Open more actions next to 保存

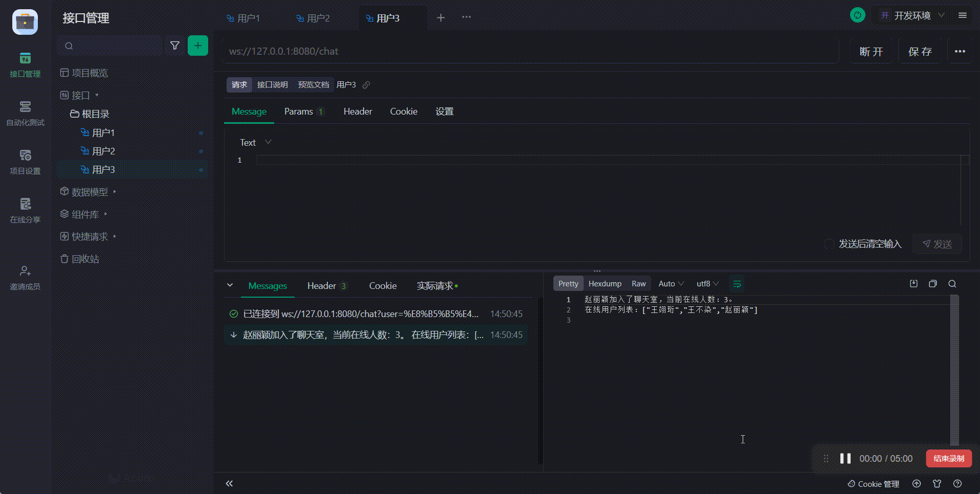coord(960,51)
